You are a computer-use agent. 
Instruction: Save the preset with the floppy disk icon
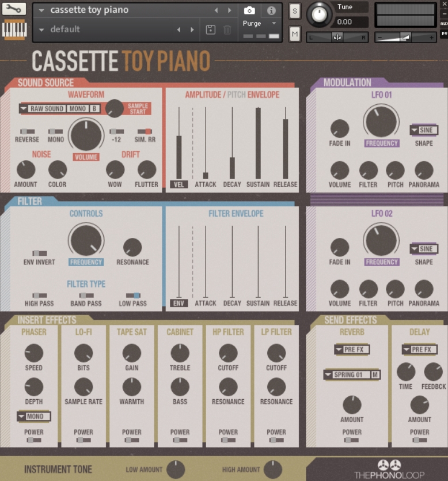click(x=210, y=30)
